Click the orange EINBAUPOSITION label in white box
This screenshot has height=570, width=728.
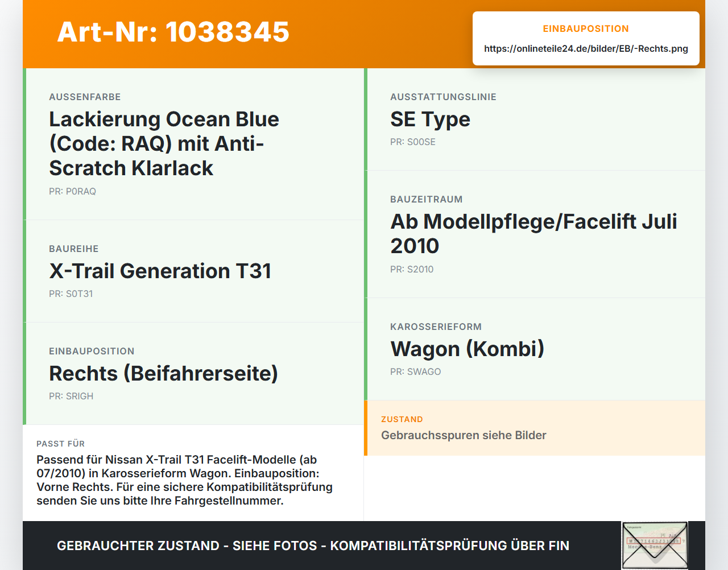pos(586,29)
